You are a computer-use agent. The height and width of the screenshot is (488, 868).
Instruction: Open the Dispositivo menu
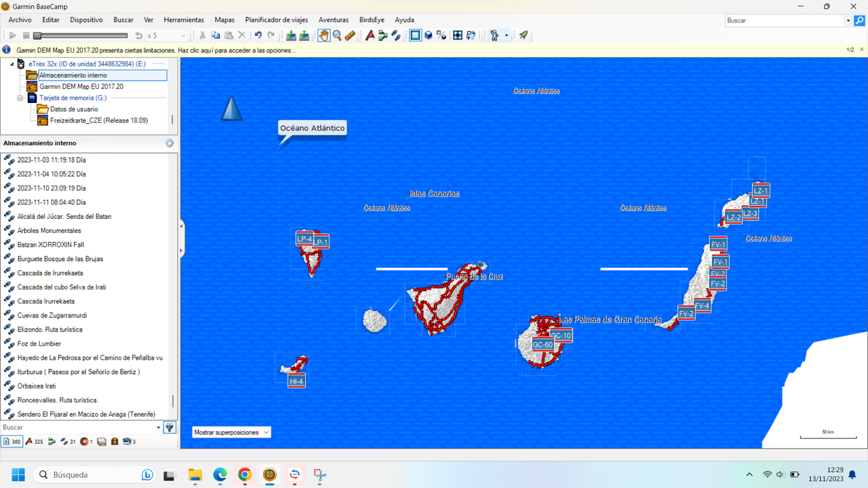86,20
